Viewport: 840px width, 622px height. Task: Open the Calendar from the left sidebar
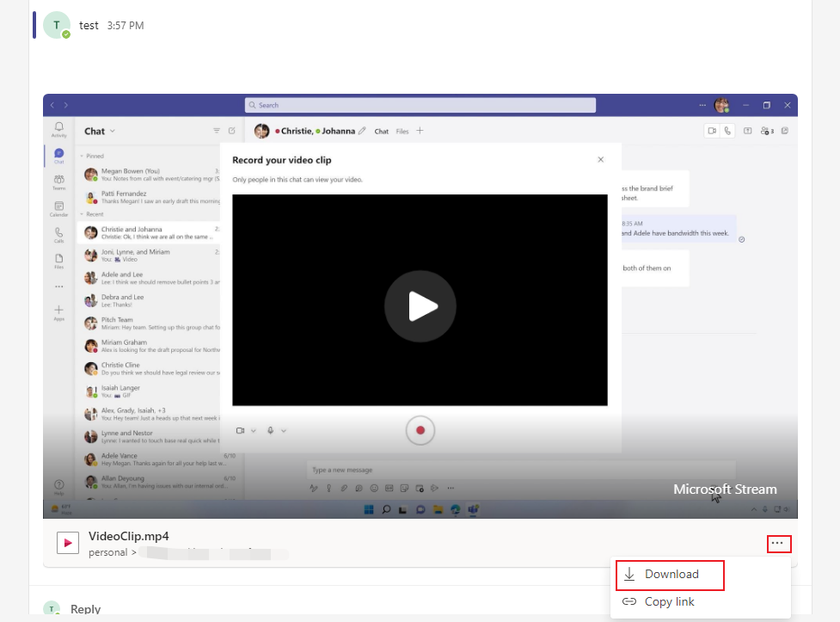point(58,203)
